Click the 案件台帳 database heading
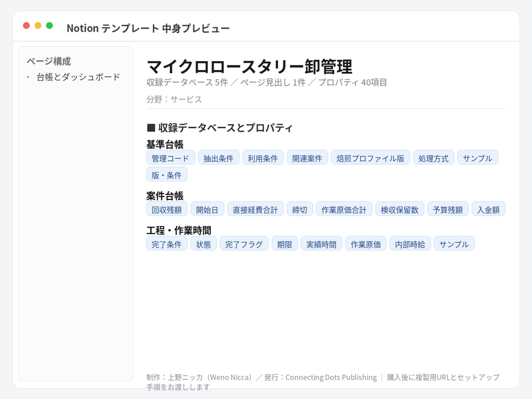 click(x=165, y=196)
